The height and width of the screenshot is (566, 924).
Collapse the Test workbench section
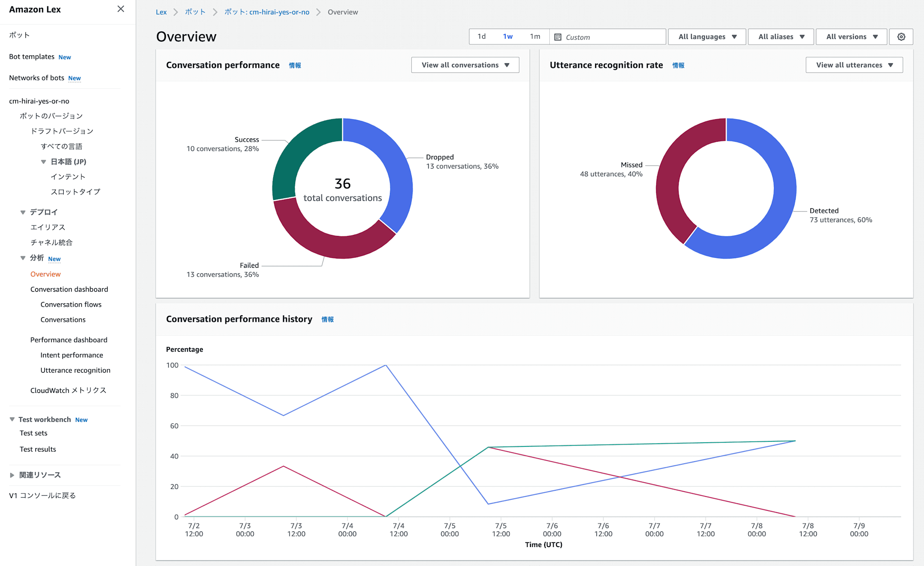[12, 419]
